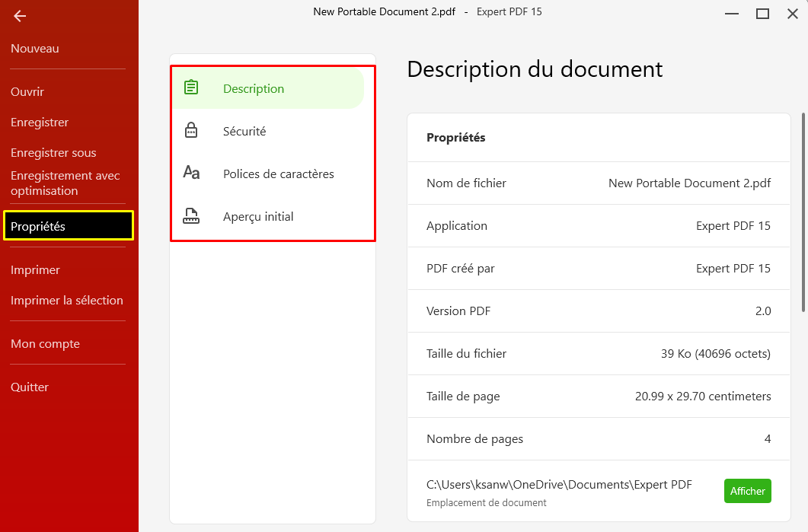This screenshot has width=808, height=532.
Task: Click Imprimer la sélection
Action: tap(67, 300)
